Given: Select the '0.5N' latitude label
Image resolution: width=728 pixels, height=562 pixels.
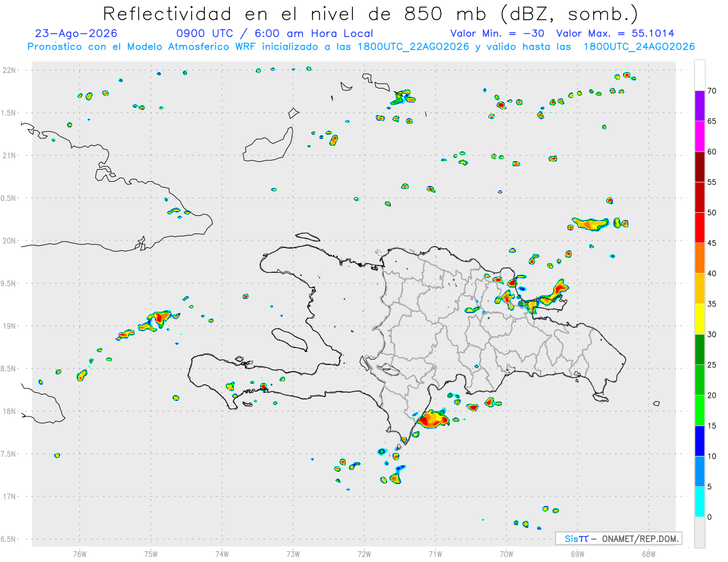Looking at the screenshot, I should (x=9, y=198).
